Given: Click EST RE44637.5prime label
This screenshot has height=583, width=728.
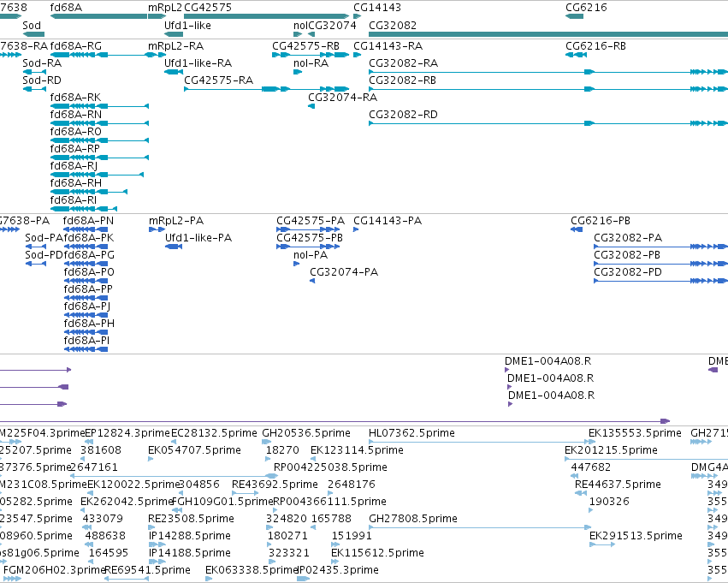Looking at the screenshot, I should [618, 484].
